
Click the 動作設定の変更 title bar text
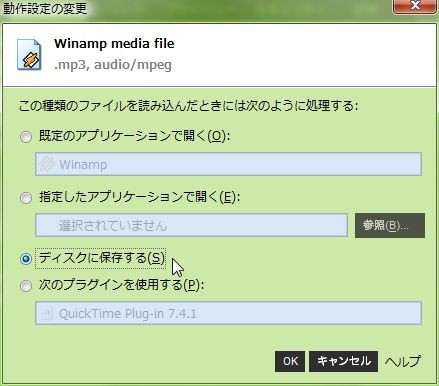(x=45, y=8)
